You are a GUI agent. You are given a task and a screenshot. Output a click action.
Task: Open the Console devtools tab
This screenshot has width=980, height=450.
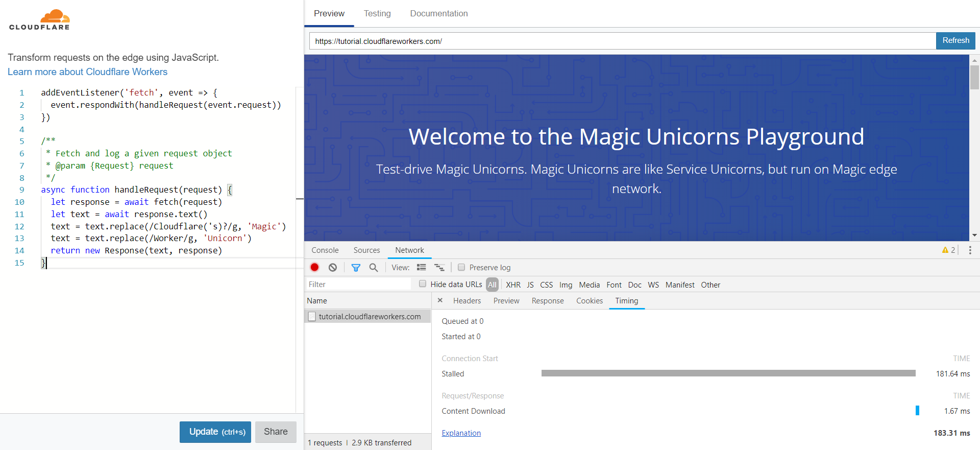pos(325,250)
